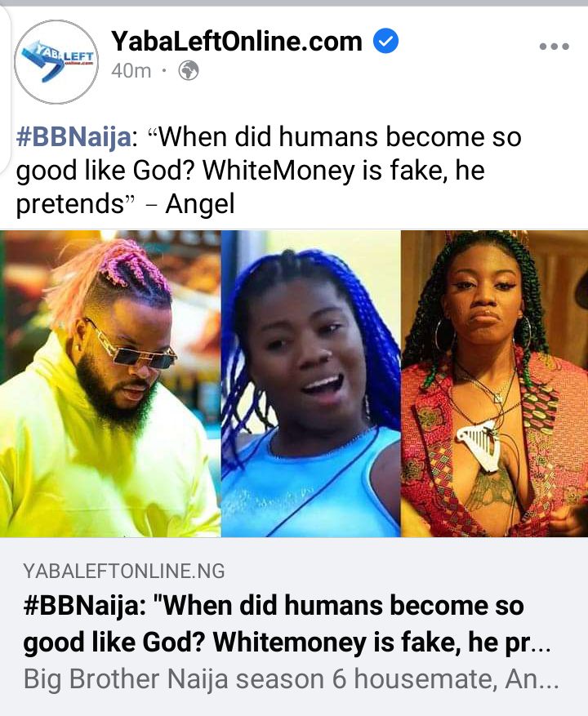Tap the YABALEFTONLINE.NG source domain label
Screen dimensions: 588x716
point(124,571)
